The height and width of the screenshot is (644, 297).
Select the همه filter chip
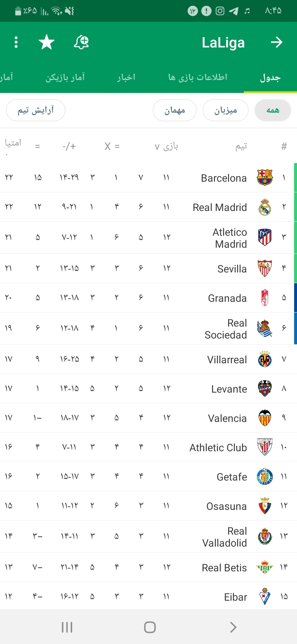click(x=273, y=110)
